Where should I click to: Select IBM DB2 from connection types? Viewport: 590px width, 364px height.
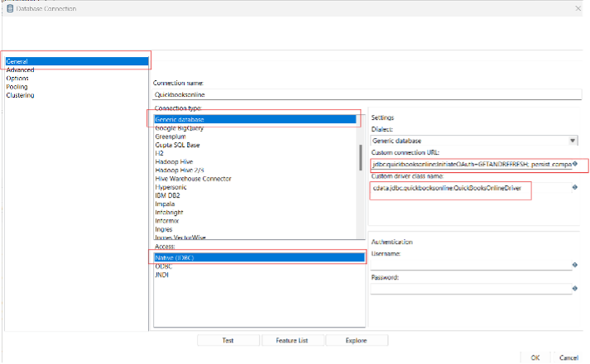pos(168,195)
